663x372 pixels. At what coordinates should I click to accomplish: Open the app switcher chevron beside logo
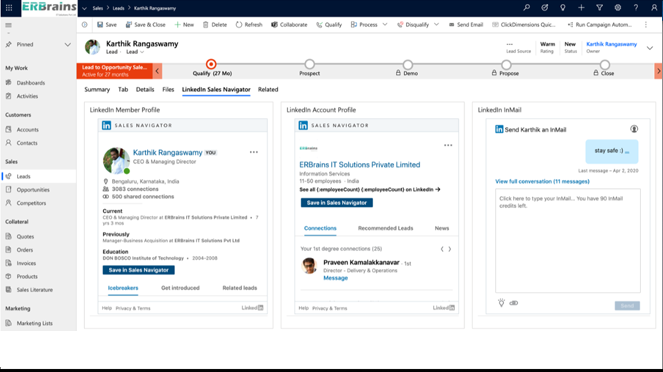click(x=84, y=8)
